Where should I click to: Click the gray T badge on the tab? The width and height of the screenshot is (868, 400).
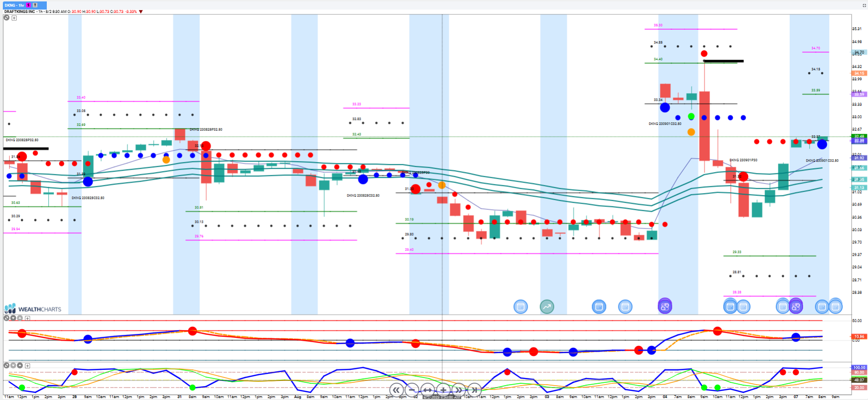pyautogui.click(x=35, y=5)
